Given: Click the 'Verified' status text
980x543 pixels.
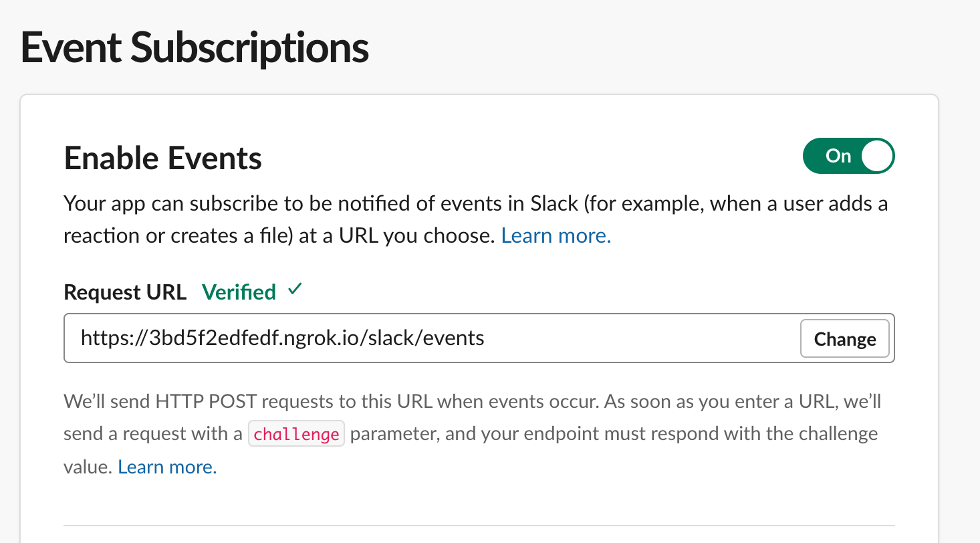Looking at the screenshot, I should click(x=239, y=292).
